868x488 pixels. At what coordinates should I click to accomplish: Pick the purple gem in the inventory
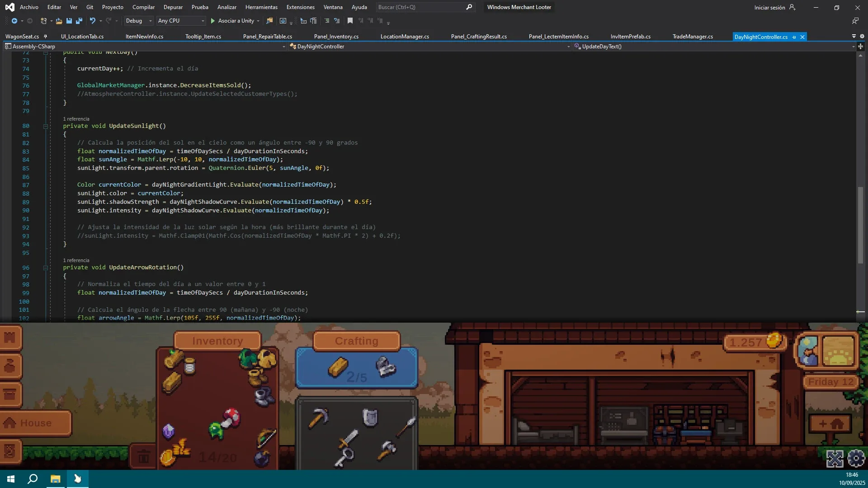point(168,432)
